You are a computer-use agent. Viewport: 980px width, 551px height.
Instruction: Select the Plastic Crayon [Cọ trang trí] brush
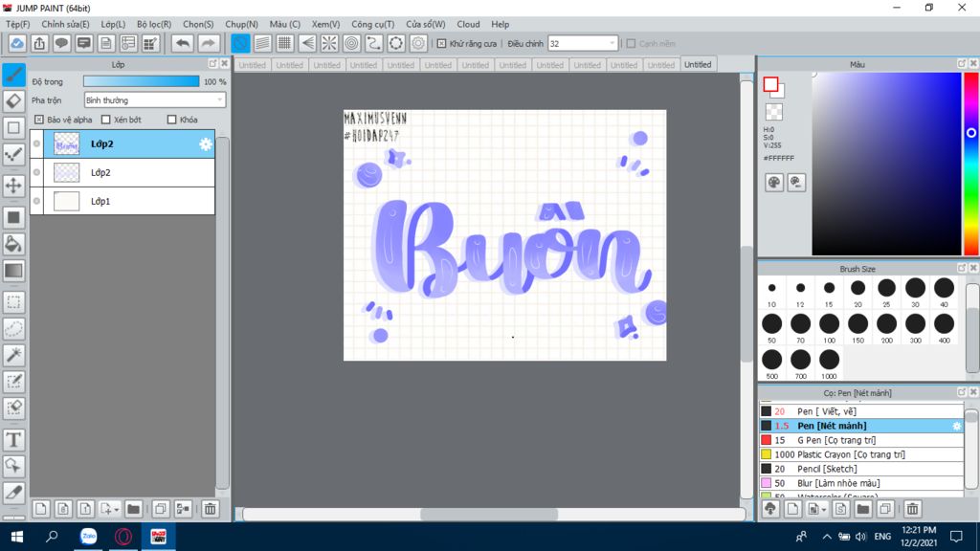[861, 454]
